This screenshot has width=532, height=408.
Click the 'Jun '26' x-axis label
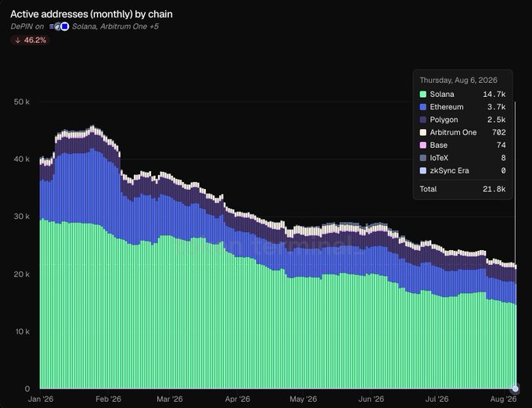[371, 399]
